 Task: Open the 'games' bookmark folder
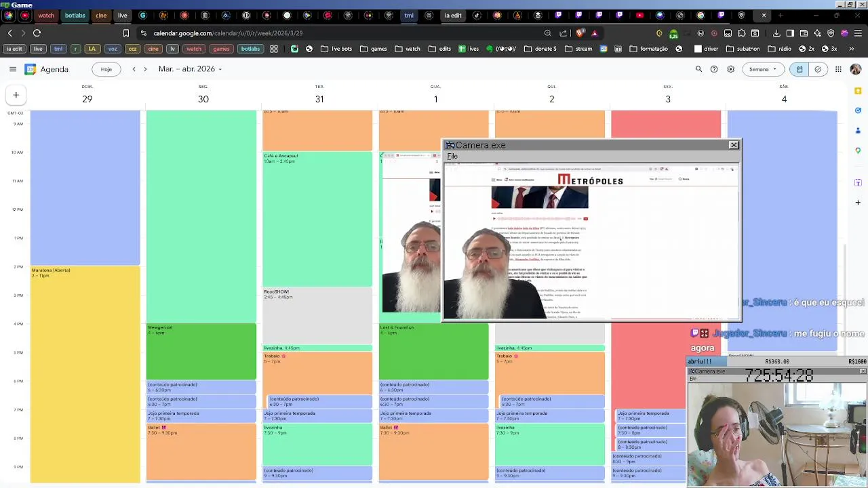374,49
